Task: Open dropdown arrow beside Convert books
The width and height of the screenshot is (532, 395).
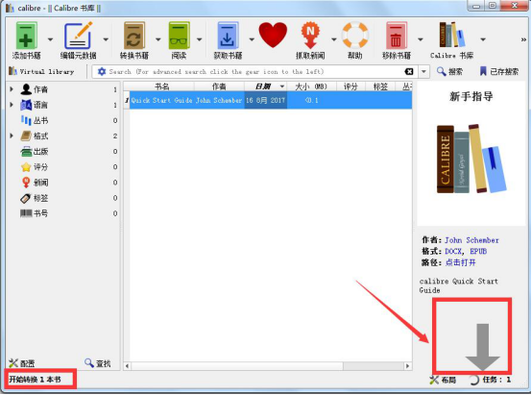Action: [x=158, y=39]
